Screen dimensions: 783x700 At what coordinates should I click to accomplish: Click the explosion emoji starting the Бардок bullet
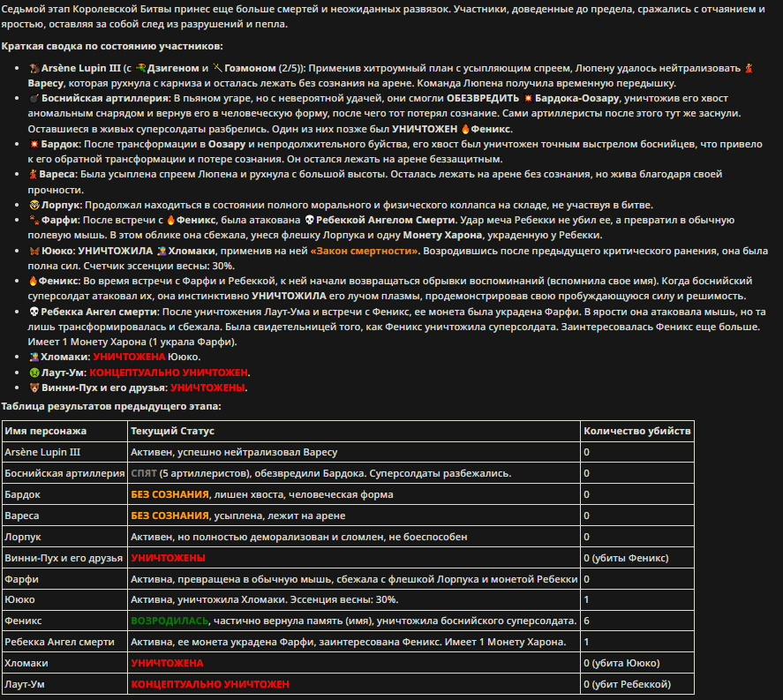[x=34, y=144]
